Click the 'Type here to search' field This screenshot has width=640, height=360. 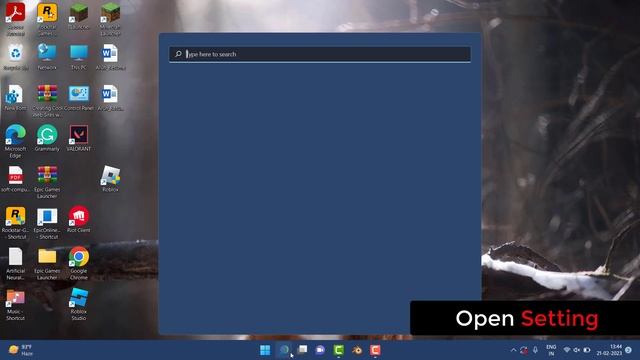pos(320,54)
